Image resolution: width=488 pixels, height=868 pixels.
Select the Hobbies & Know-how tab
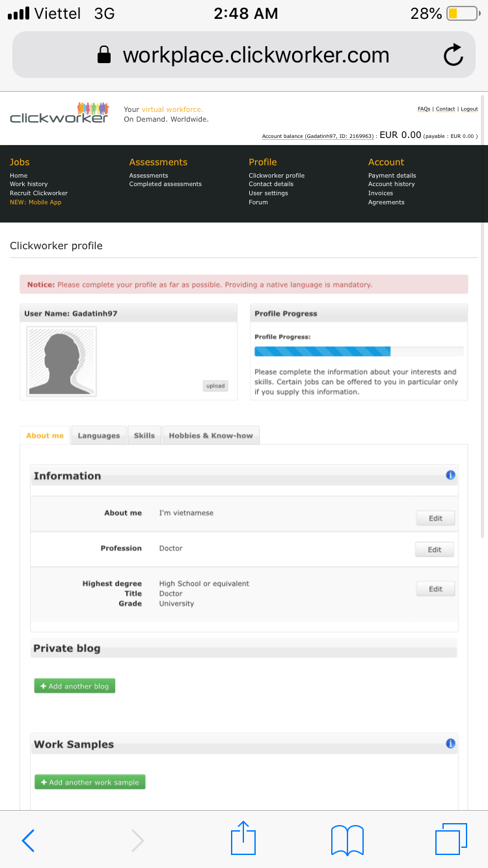click(211, 435)
